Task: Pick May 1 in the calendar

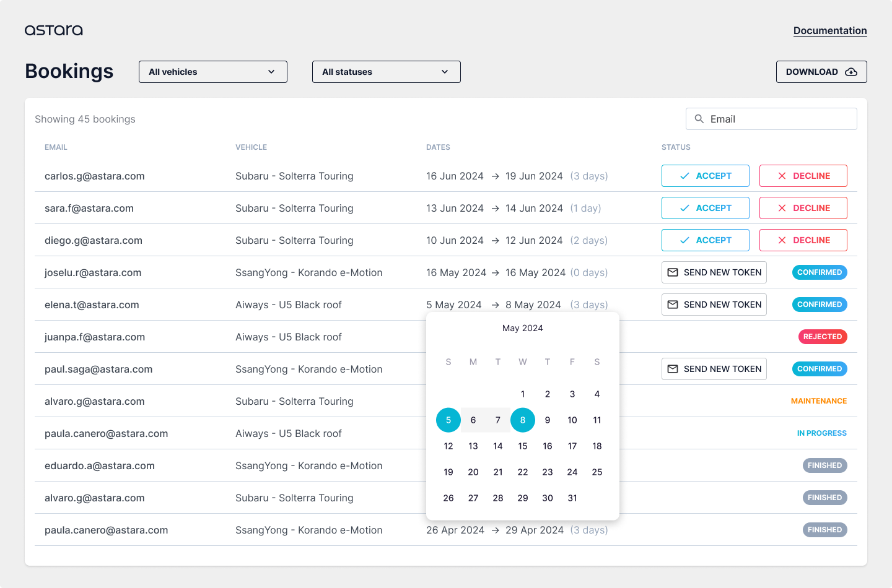Action: pos(523,394)
